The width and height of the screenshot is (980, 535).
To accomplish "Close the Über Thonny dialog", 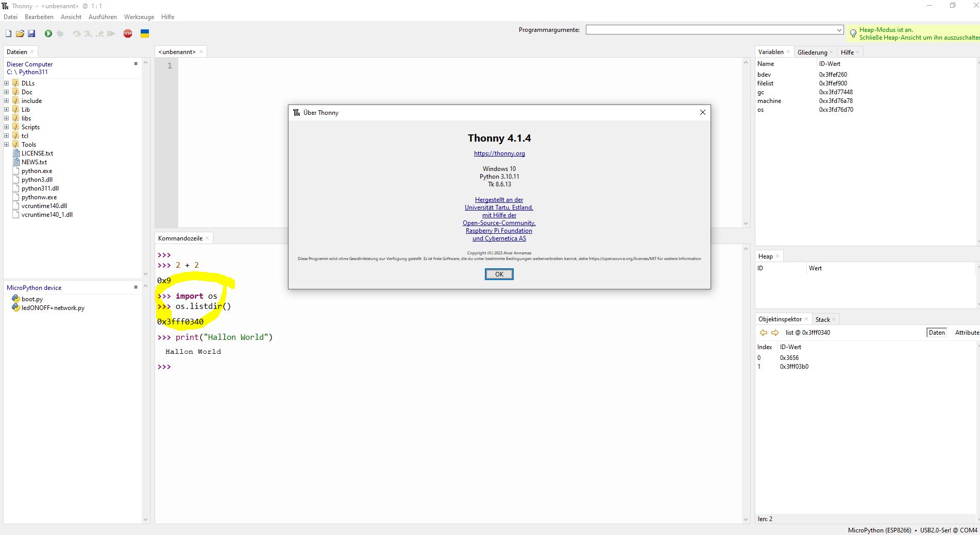I will [702, 112].
